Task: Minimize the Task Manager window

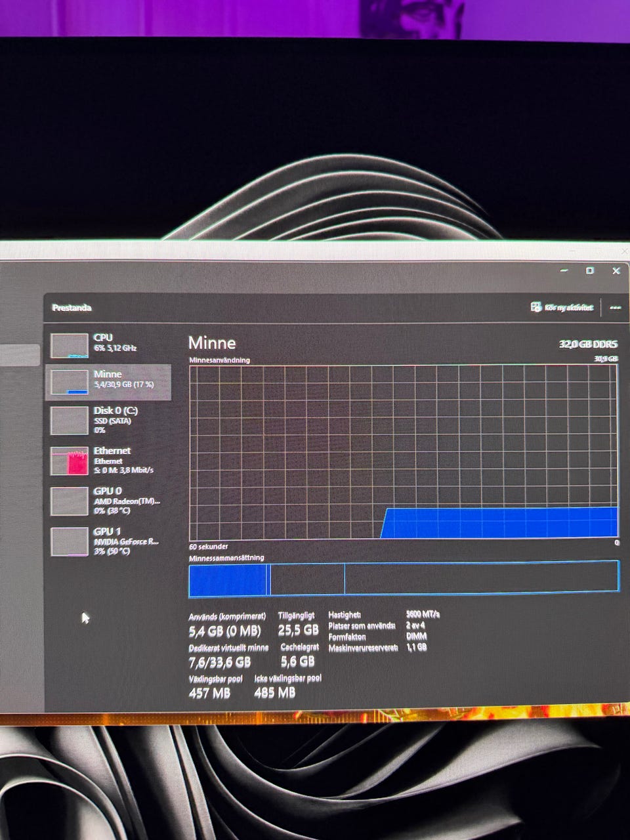Action: pyautogui.click(x=564, y=270)
